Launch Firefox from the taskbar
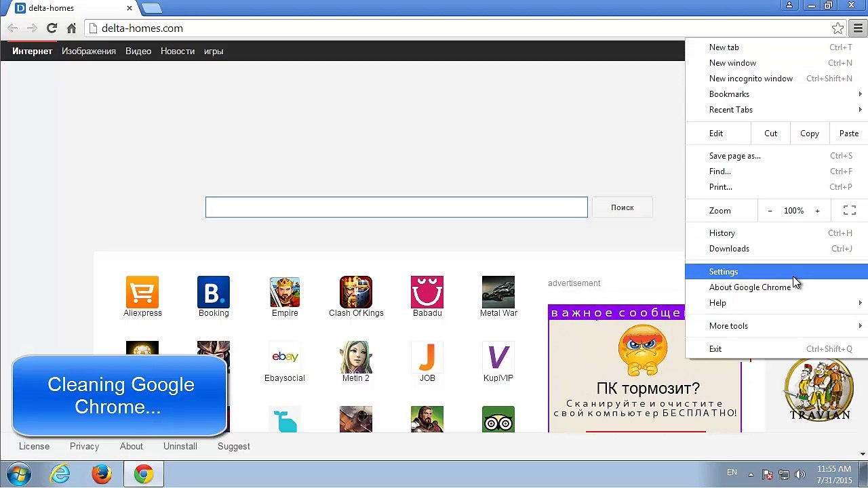This screenshot has height=488, width=868. click(x=102, y=474)
